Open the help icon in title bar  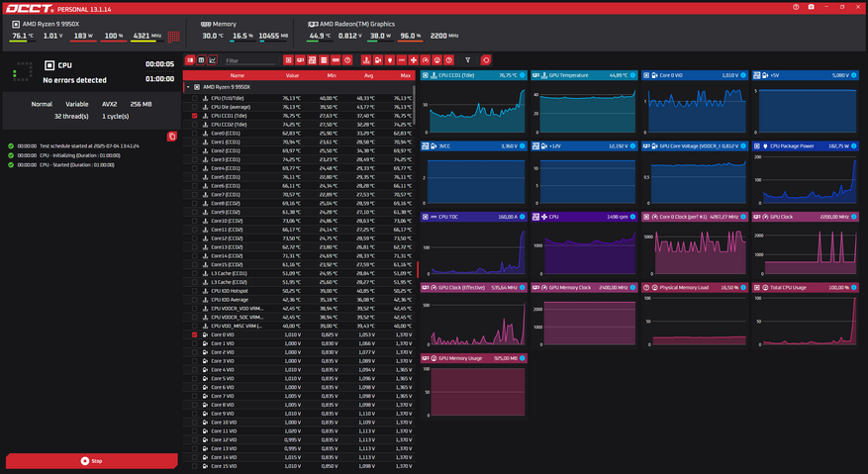(x=797, y=7)
